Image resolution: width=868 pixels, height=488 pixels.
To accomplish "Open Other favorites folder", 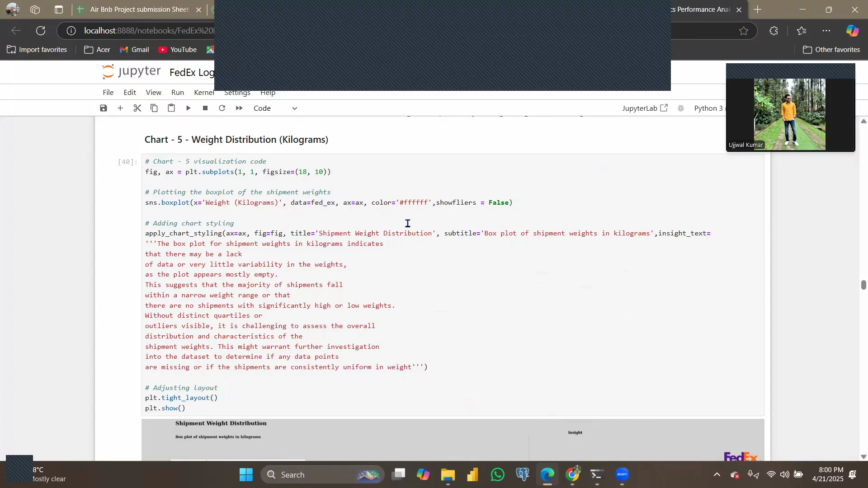I will (x=831, y=50).
